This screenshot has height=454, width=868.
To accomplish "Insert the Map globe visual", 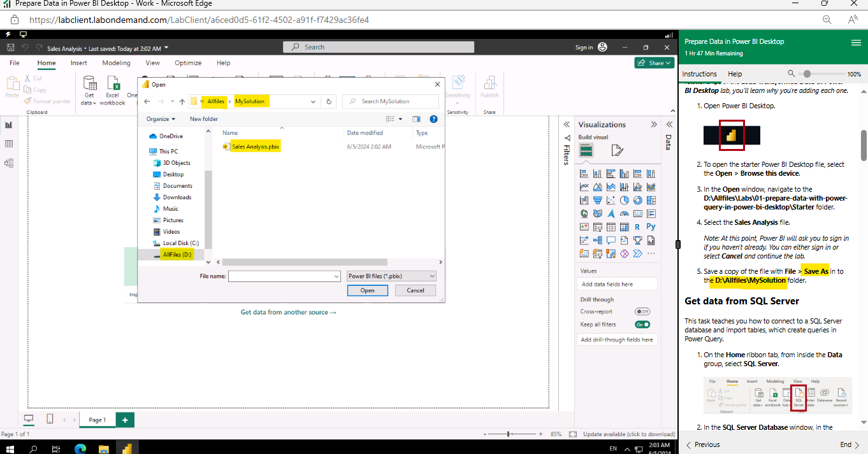I will (x=584, y=214).
